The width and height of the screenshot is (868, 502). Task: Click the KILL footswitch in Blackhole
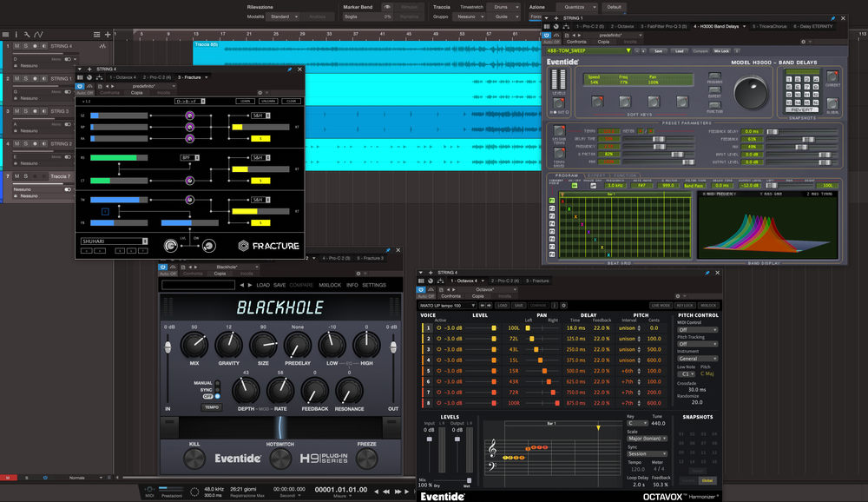pyautogui.click(x=194, y=459)
